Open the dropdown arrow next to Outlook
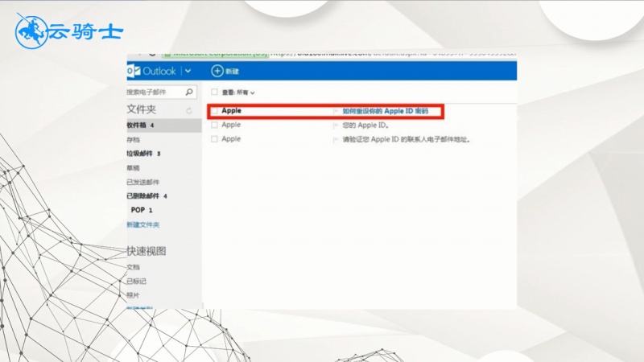Screen dimensions: 644x362 (x=188, y=71)
